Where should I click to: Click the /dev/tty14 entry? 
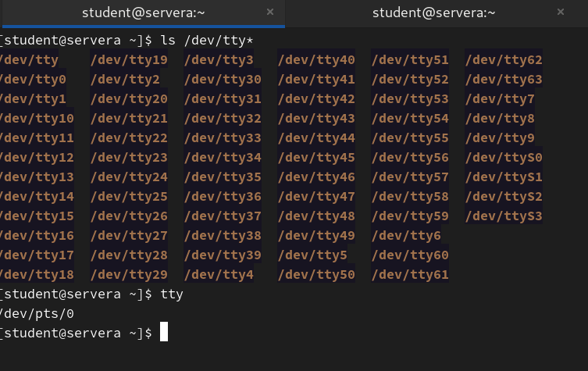(37, 196)
